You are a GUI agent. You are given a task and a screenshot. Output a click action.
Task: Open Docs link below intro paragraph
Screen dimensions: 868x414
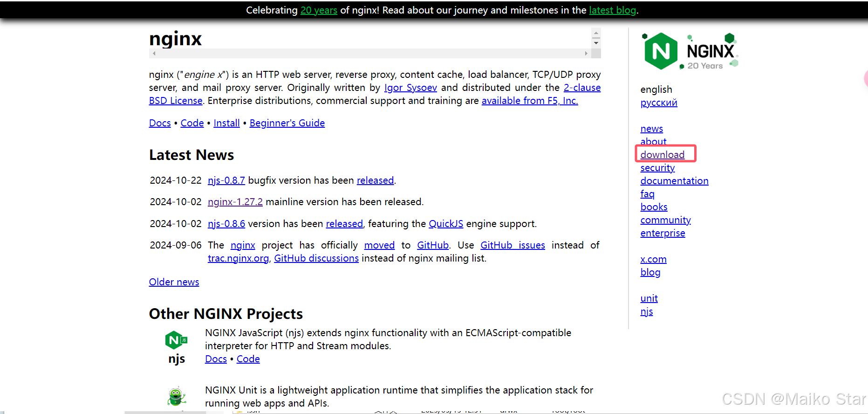(160, 123)
